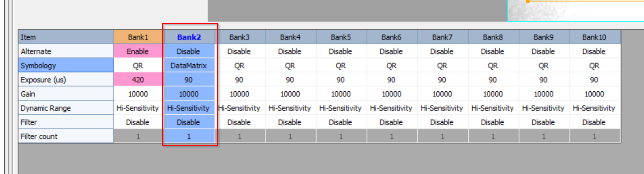Open Bank1 QR symbology cell
644x174 pixels.
pos(138,66)
